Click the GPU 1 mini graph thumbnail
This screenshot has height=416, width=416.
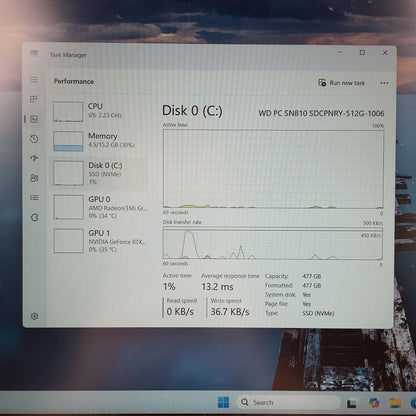coord(69,241)
